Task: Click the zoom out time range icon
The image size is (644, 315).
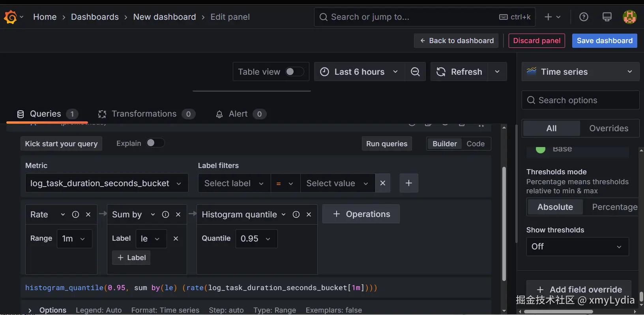Action: pos(415,72)
